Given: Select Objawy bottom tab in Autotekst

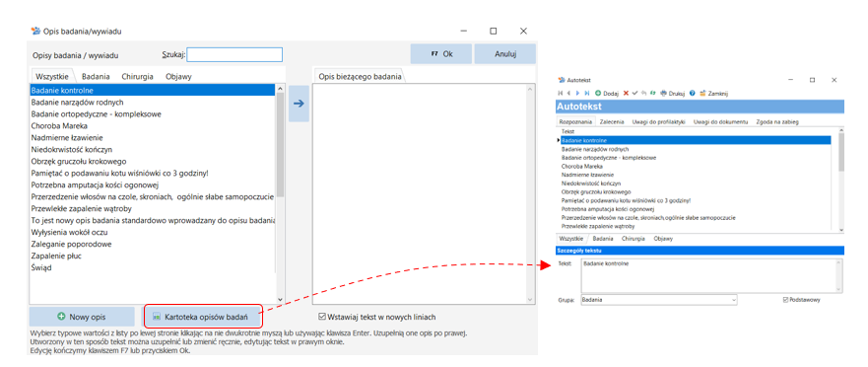Looking at the screenshot, I should [663, 239].
